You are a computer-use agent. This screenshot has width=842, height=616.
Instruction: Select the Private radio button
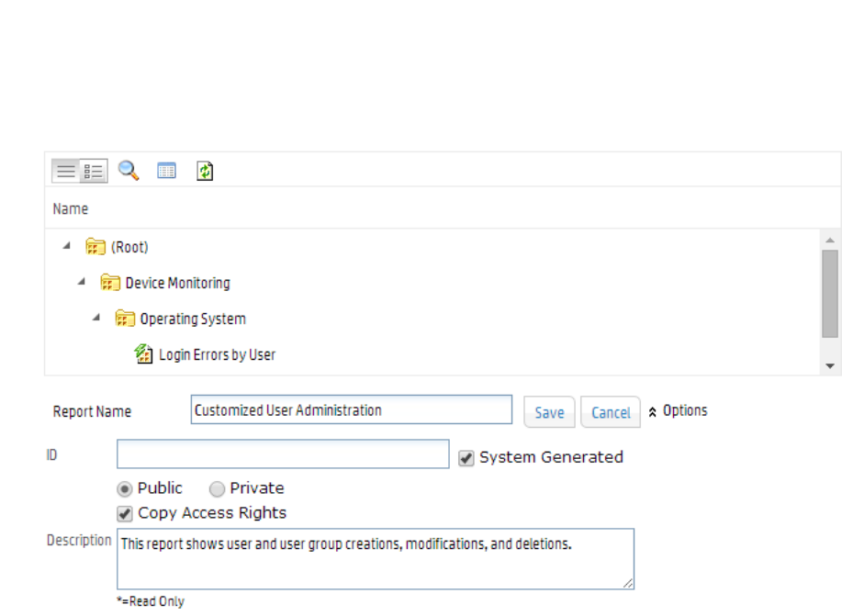pyautogui.click(x=218, y=489)
